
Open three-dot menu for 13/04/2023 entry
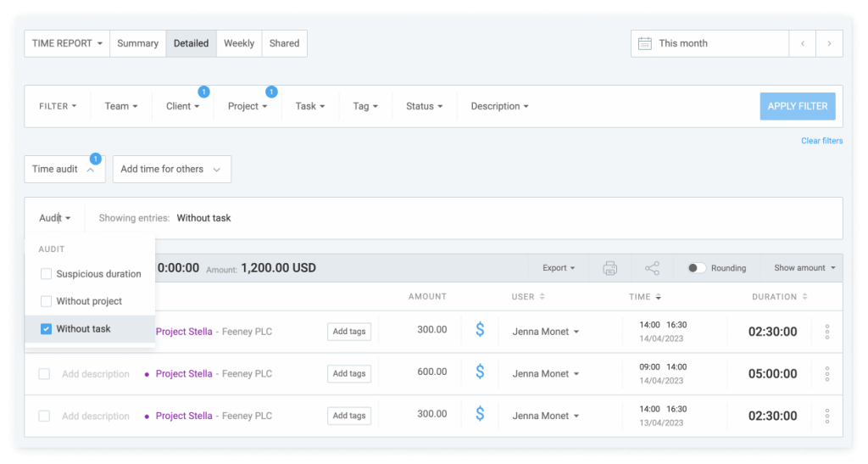827,416
